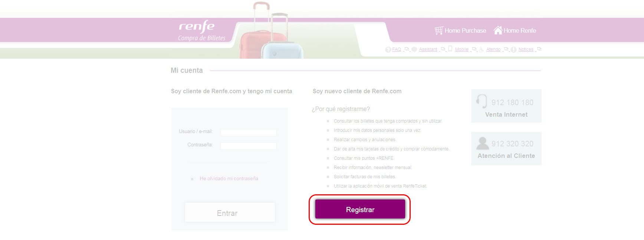Viewport: 644px width, 240px height.
Task: Click the Notices exclamation icon
Action: [x=513, y=49]
